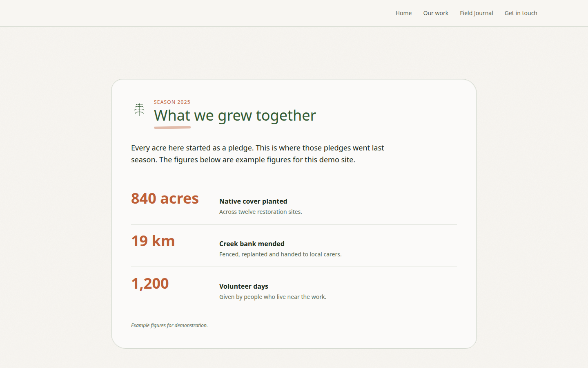
Task: Select Get in touch in navigation
Action: point(521,13)
